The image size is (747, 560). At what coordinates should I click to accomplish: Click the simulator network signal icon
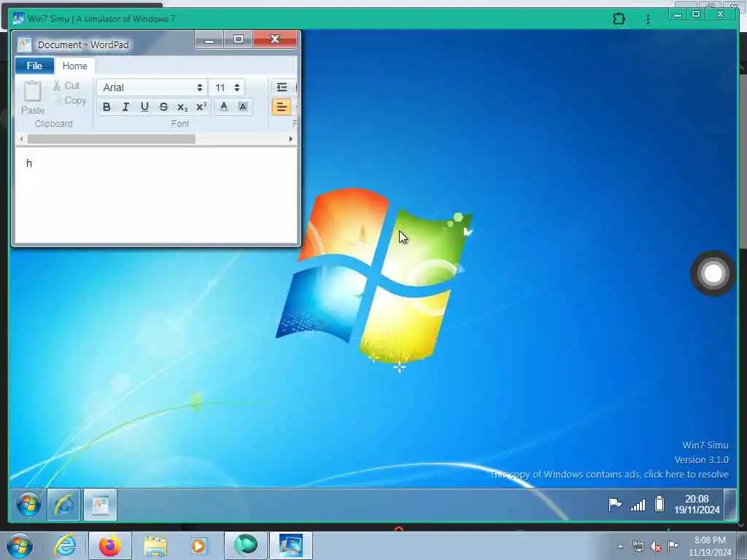click(638, 505)
